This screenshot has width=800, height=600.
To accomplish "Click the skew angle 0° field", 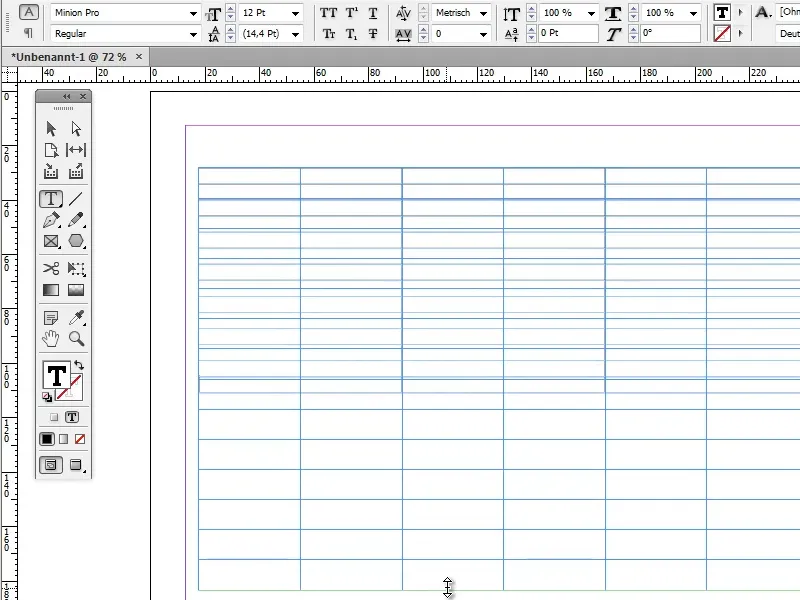I will point(669,33).
